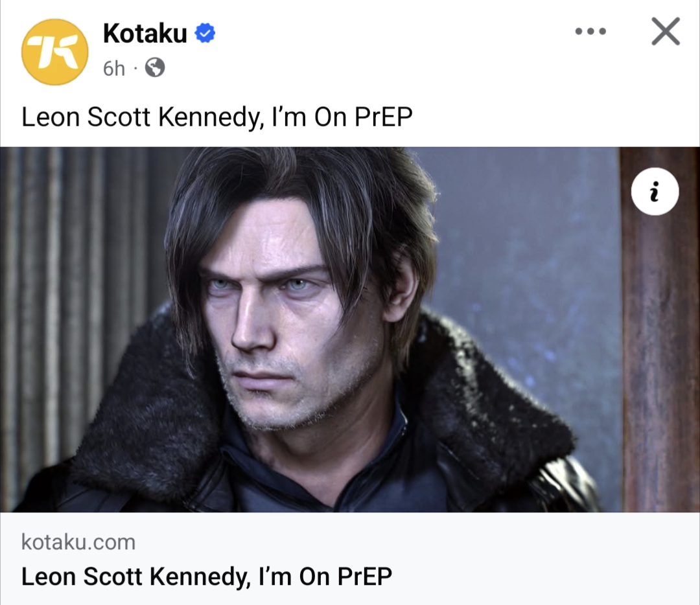Click the blue verified badge
The image size is (700, 605).
pyautogui.click(x=205, y=33)
